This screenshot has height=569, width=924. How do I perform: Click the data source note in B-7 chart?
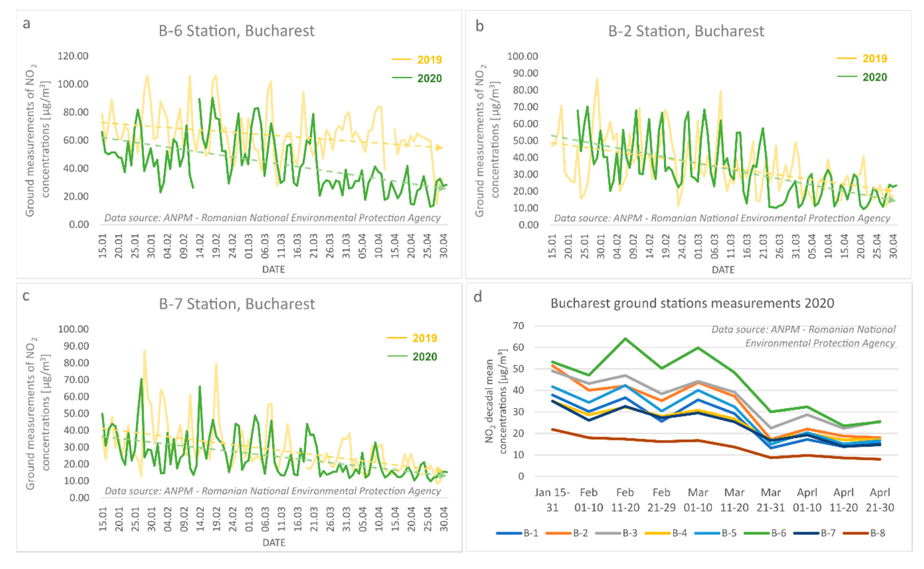click(273, 491)
